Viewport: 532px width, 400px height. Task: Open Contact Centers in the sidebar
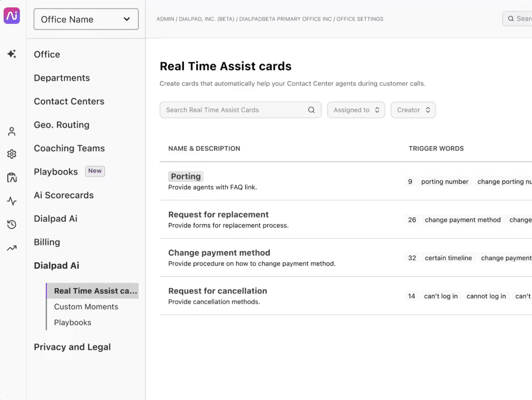coord(69,101)
